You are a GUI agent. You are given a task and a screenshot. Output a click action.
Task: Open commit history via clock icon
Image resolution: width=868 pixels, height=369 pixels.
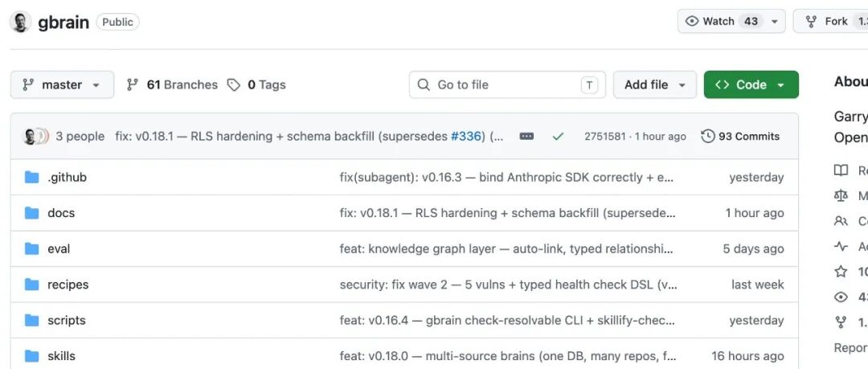coord(707,137)
